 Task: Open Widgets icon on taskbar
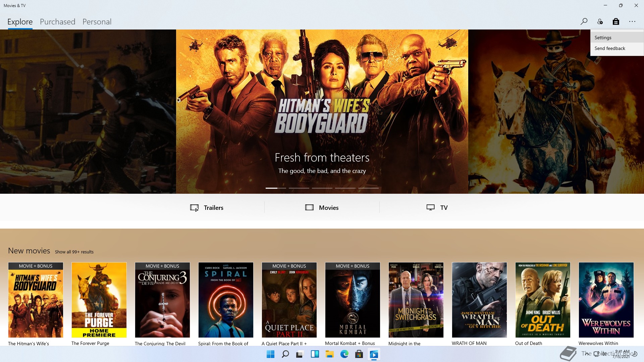315,354
